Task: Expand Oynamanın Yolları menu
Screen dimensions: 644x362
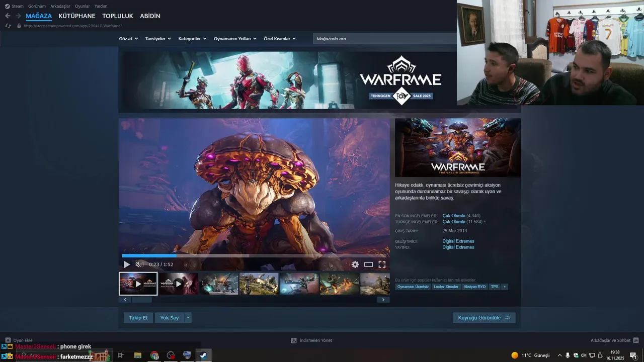Action: tap(235, 39)
